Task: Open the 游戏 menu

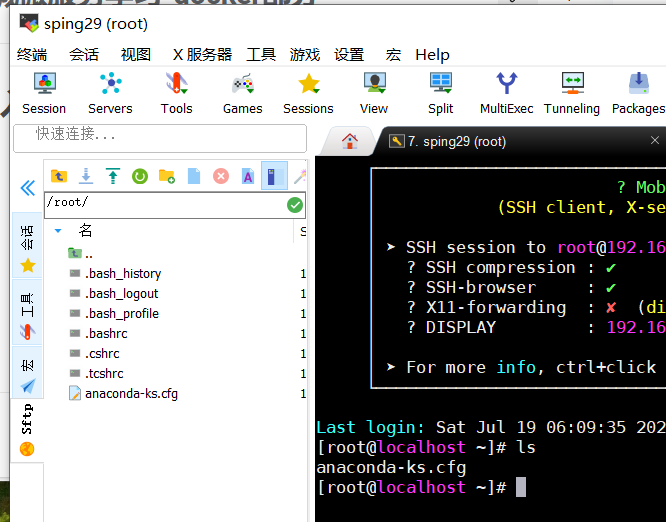Action: (x=305, y=55)
